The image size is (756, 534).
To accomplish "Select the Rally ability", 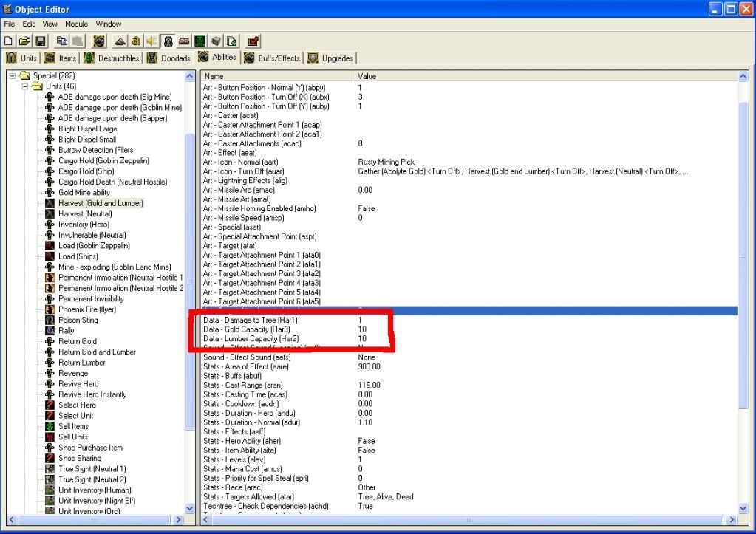I will coord(66,330).
